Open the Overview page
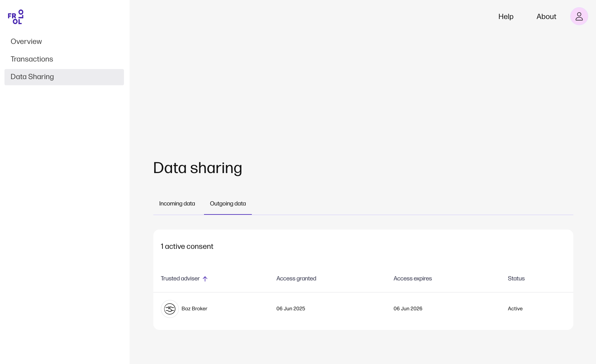This screenshot has width=596, height=364. 26,41
